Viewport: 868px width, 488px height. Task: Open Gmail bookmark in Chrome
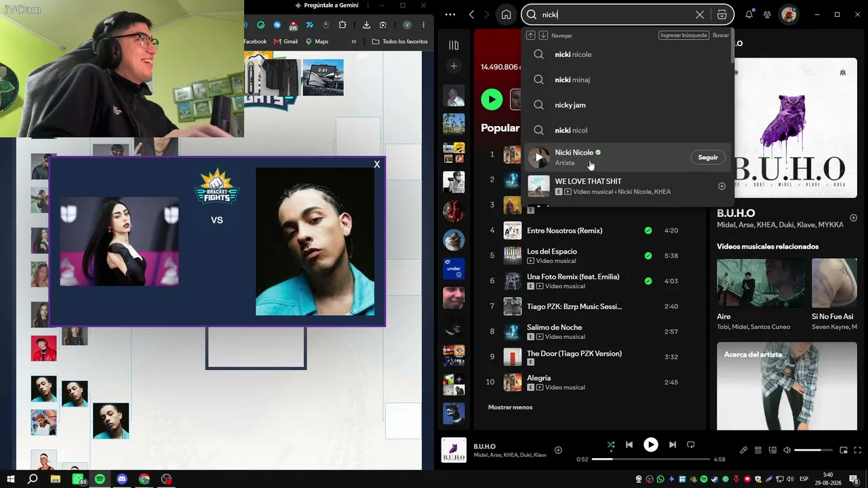coord(285,41)
